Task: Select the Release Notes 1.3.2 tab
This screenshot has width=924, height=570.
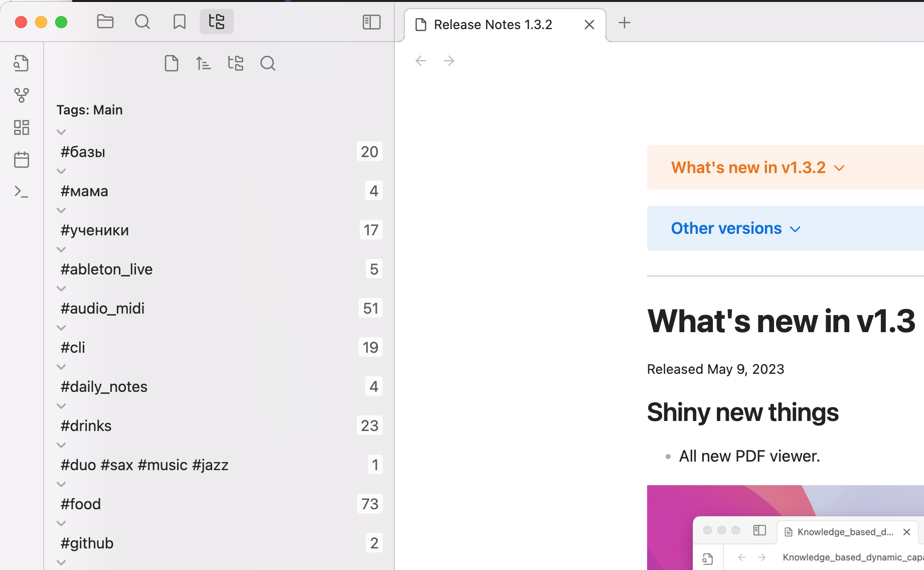Action: pos(492,24)
